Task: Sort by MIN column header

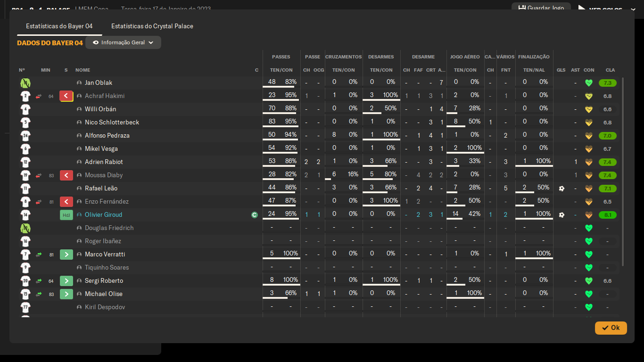Action: [x=46, y=70]
